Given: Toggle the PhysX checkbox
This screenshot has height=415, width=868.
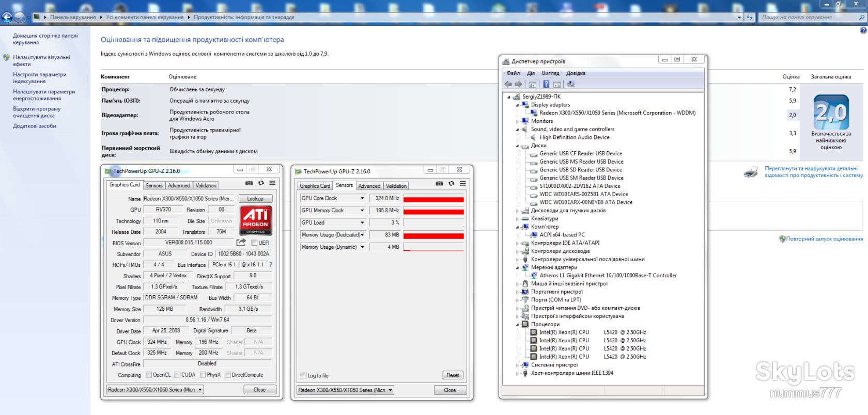Looking at the screenshot, I should 203,375.
